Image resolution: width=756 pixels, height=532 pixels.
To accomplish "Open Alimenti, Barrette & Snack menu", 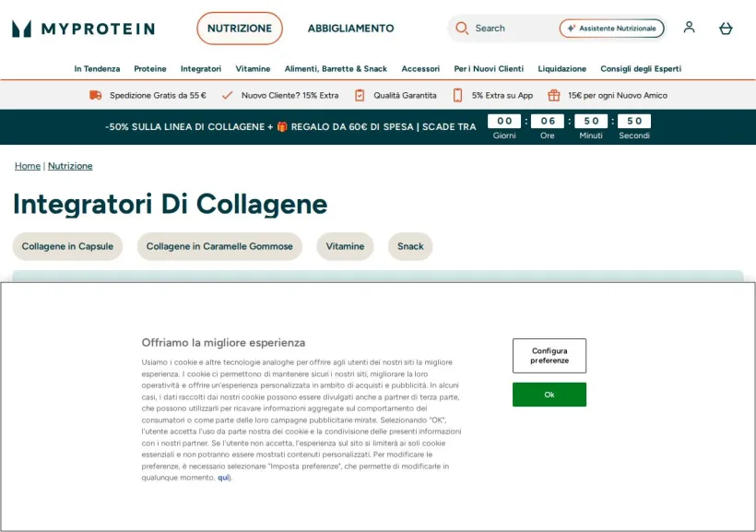I will (x=336, y=69).
